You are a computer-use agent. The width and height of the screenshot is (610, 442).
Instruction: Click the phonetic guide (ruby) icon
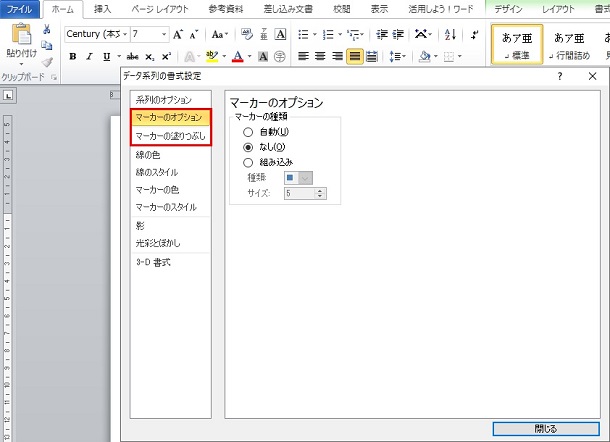[264, 34]
